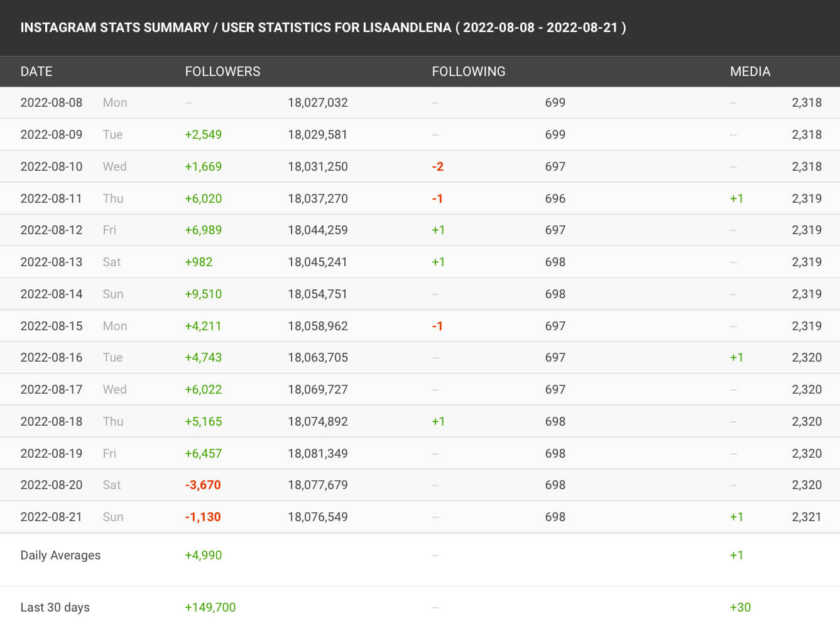Click follower gain +4,743
Viewport: 840px width, 636px height.
tap(203, 357)
